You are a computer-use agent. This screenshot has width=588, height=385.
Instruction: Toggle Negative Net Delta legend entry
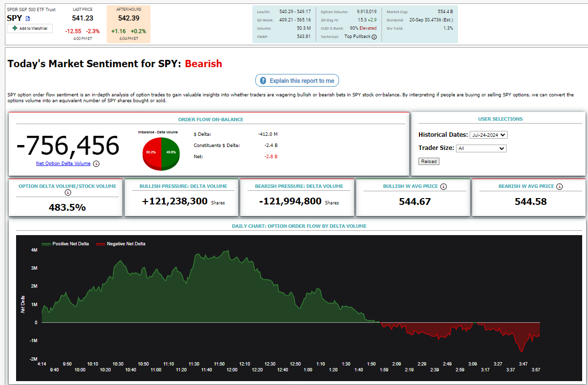pyautogui.click(x=120, y=244)
